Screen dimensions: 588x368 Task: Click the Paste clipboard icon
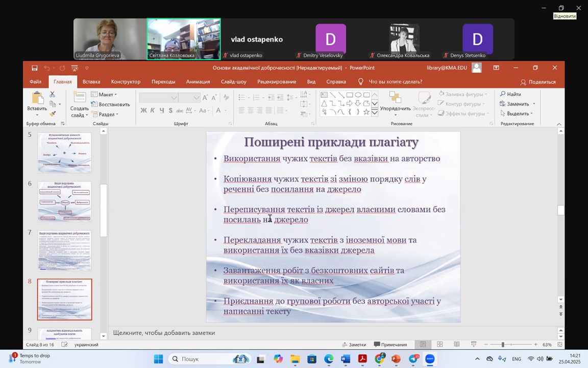[37, 98]
